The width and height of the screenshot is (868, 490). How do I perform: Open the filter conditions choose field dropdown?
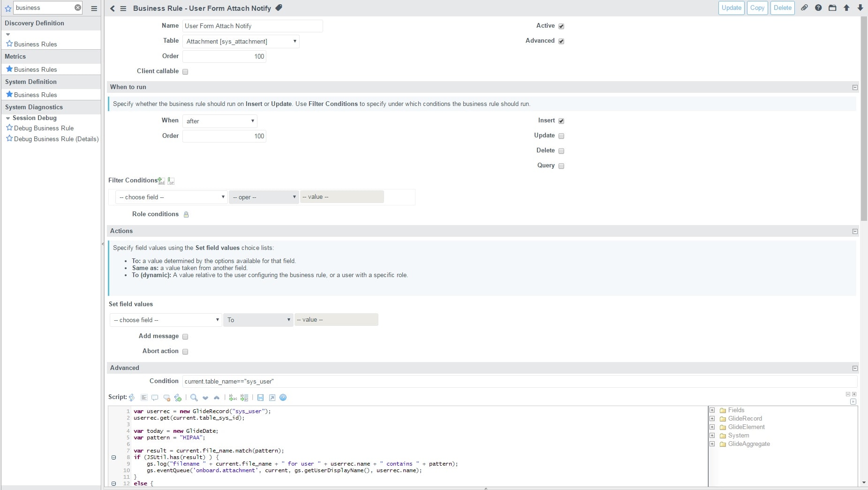point(172,197)
